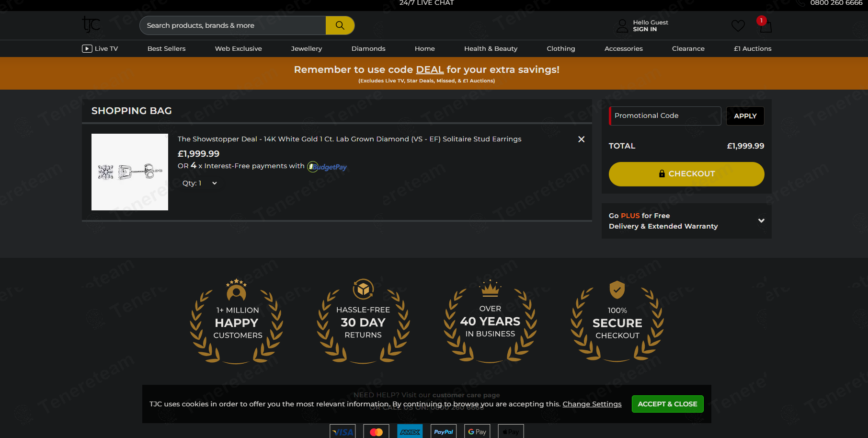
Task: Apply the promotional code with APPLY
Action: [745, 116]
